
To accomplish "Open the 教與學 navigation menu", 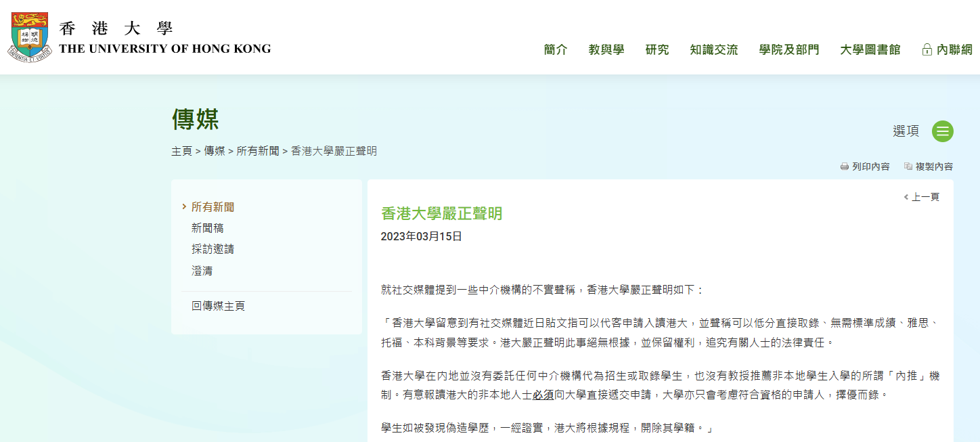I will point(606,49).
